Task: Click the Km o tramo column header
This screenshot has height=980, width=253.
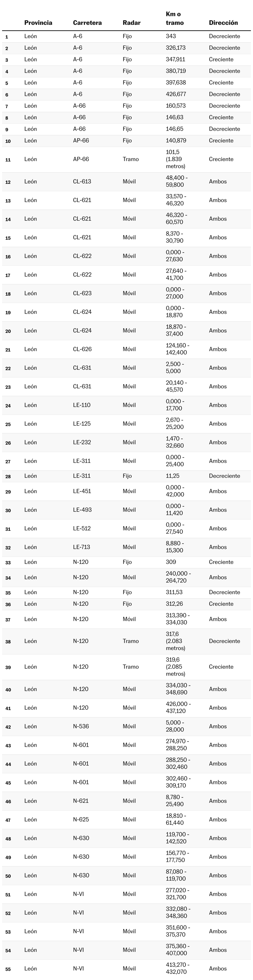Action: pyautogui.click(x=175, y=18)
